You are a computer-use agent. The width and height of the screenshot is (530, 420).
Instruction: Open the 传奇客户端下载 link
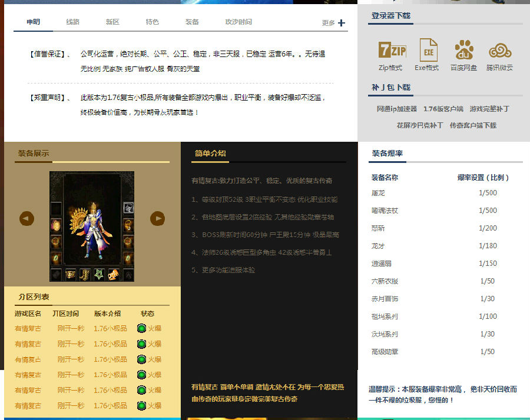(x=473, y=126)
